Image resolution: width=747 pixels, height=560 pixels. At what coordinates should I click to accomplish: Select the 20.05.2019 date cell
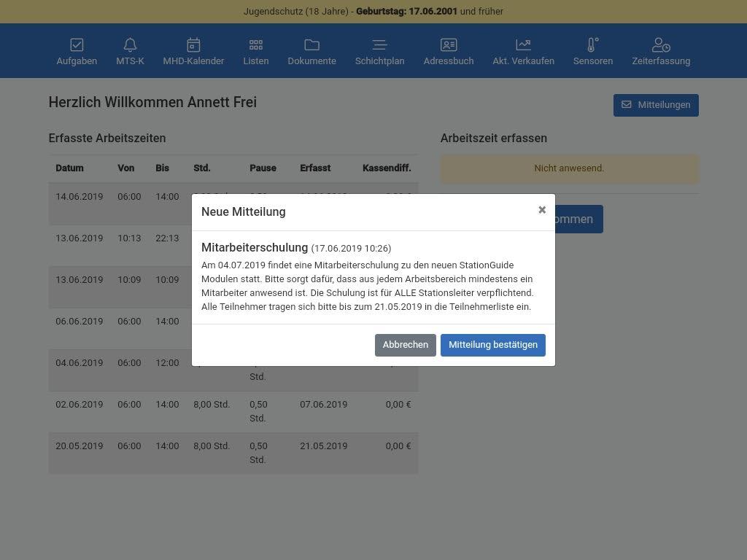(79, 446)
